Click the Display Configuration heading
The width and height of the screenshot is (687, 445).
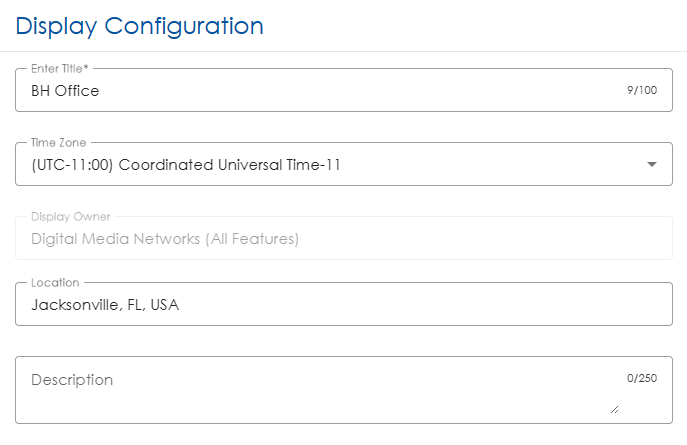click(140, 26)
